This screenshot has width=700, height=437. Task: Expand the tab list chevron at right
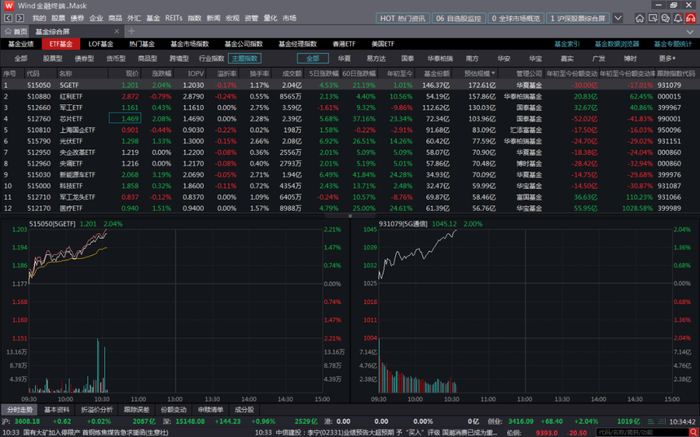pyautogui.click(x=690, y=32)
